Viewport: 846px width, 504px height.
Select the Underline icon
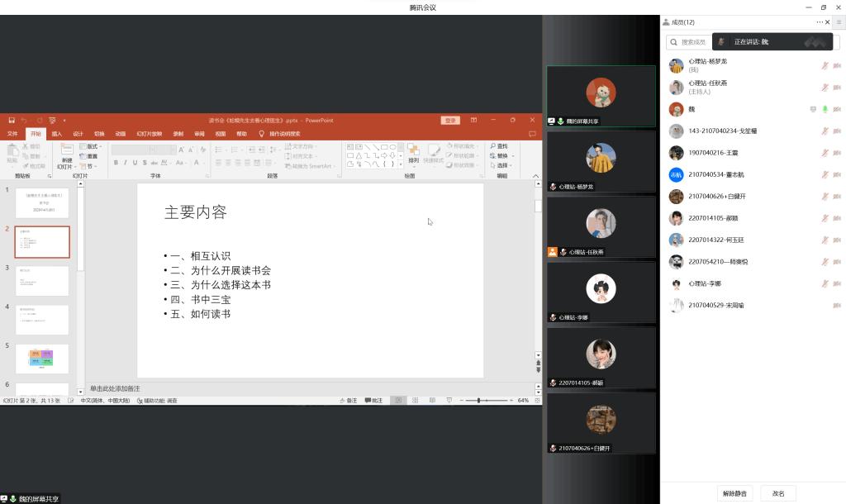(135, 163)
